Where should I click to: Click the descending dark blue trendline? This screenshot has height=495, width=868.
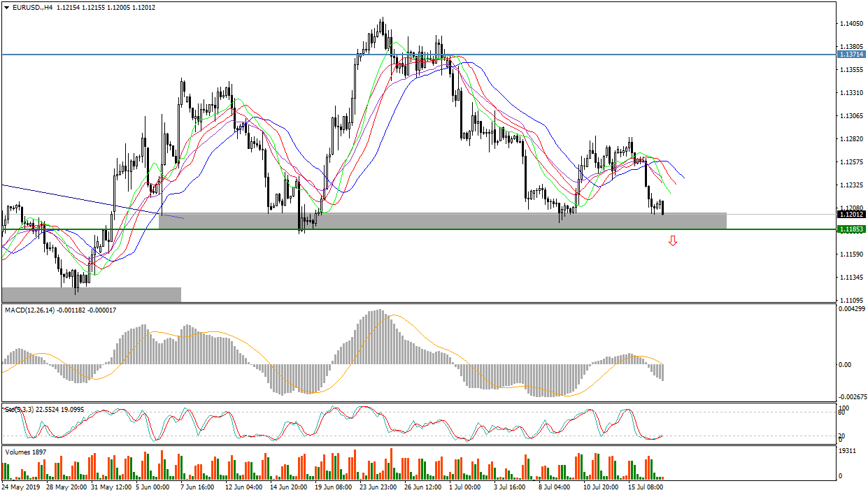[x=70, y=196]
